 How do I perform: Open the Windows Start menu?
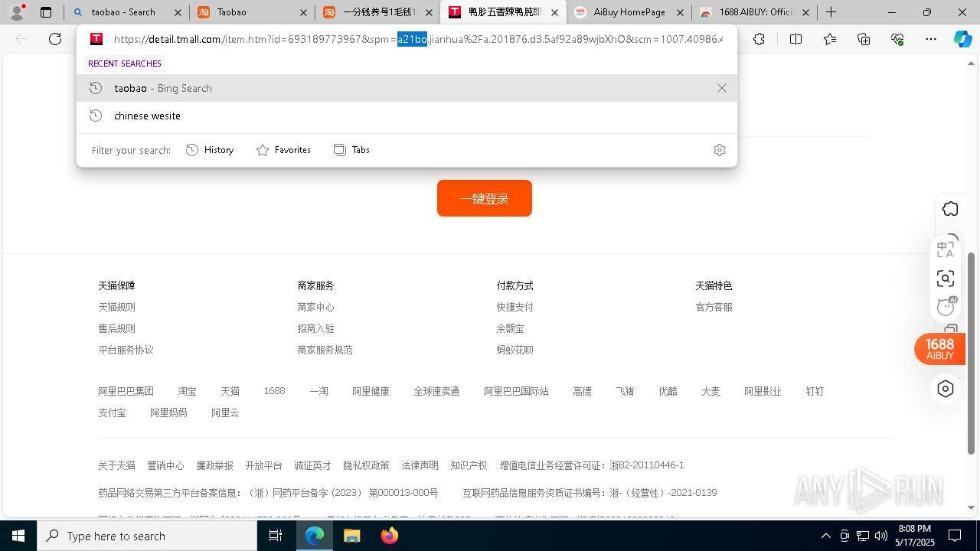click(18, 536)
